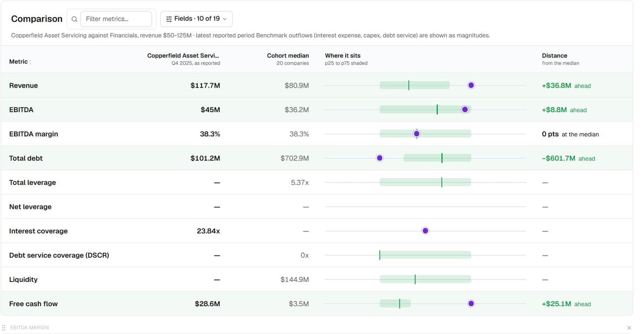Click the Distance column header
644x334 pixels.
click(555, 56)
